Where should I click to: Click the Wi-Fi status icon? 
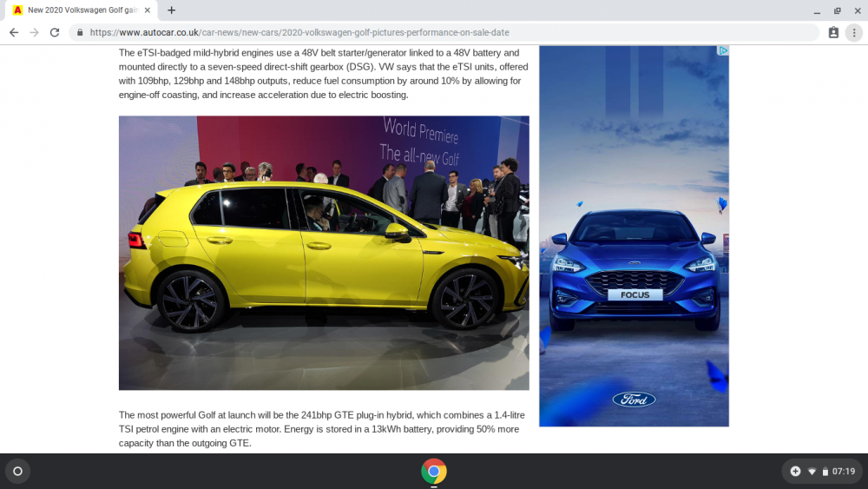812,472
